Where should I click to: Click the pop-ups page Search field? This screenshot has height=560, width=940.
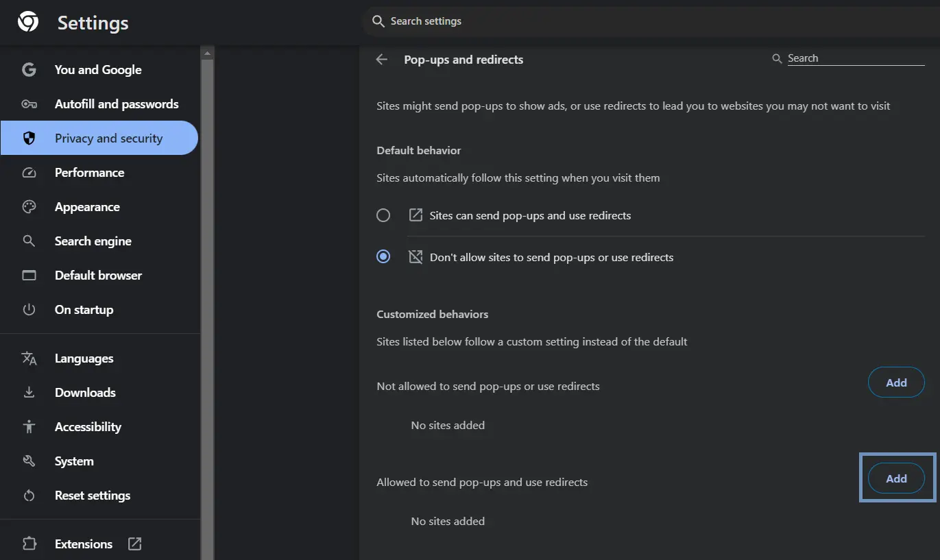pyautogui.click(x=854, y=59)
